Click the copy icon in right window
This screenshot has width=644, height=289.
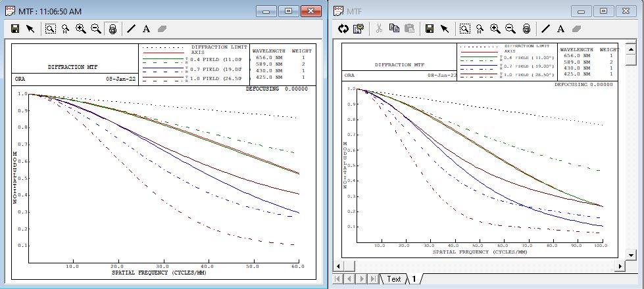394,28
